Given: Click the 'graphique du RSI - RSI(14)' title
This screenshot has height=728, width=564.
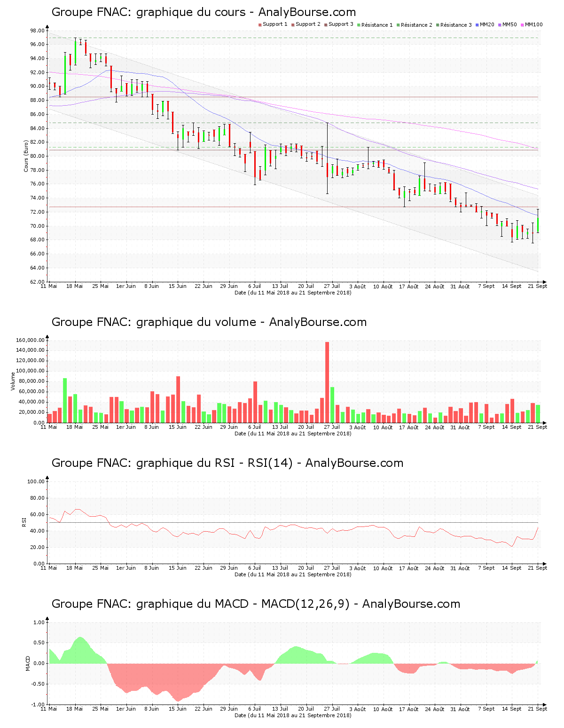Looking at the screenshot, I should tap(227, 463).
